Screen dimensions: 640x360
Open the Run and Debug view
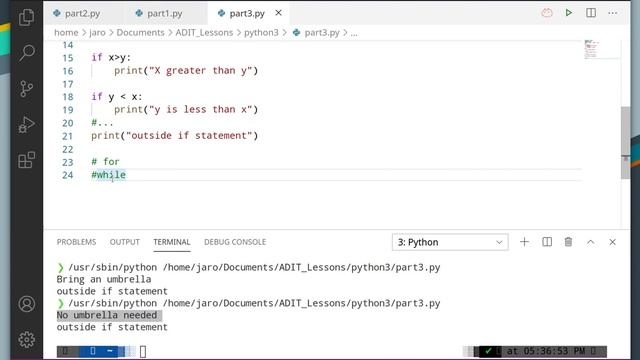pyautogui.click(x=27, y=124)
